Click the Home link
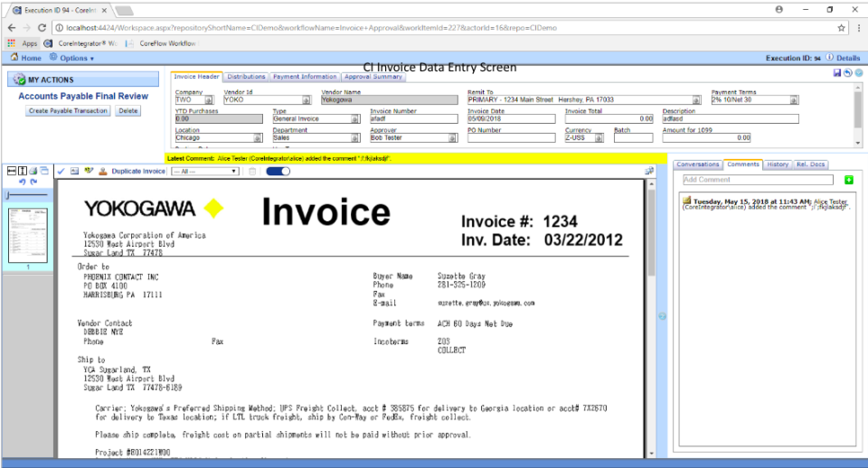The height and width of the screenshot is (468, 868). pos(31,58)
